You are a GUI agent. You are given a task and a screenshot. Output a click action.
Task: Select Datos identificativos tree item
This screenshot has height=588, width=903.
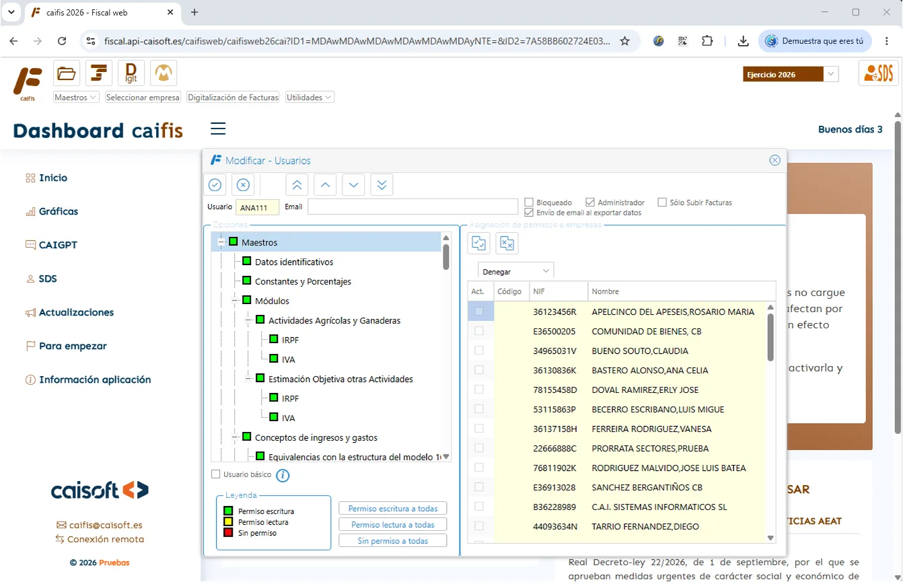pyautogui.click(x=294, y=262)
